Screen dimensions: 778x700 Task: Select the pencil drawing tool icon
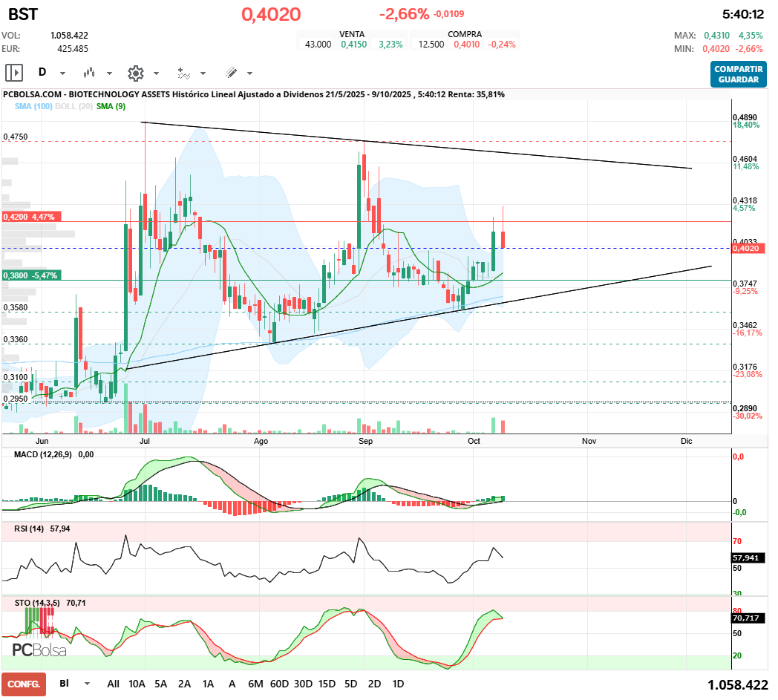pyautogui.click(x=231, y=73)
